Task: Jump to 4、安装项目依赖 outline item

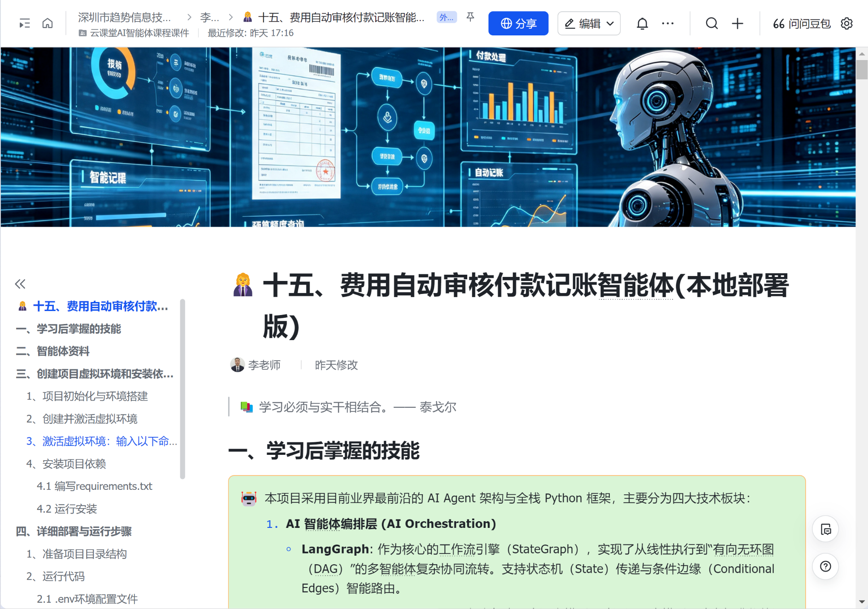Action: tap(66, 464)
